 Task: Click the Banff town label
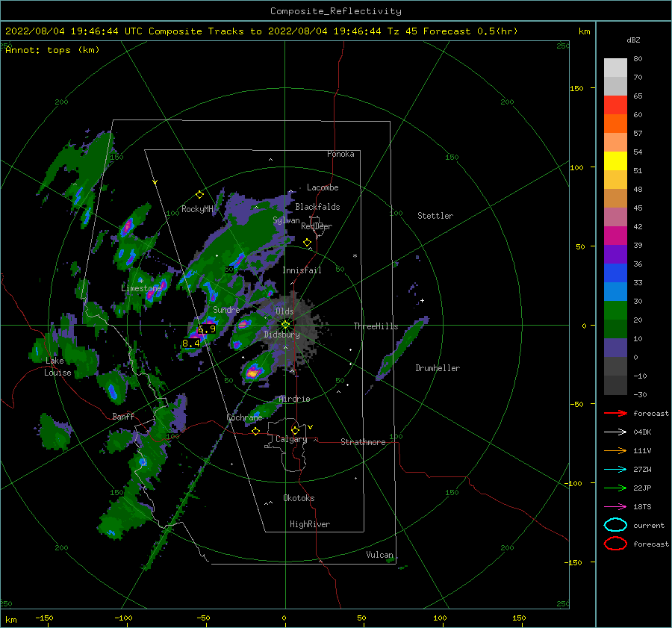(x=123, y=416)
